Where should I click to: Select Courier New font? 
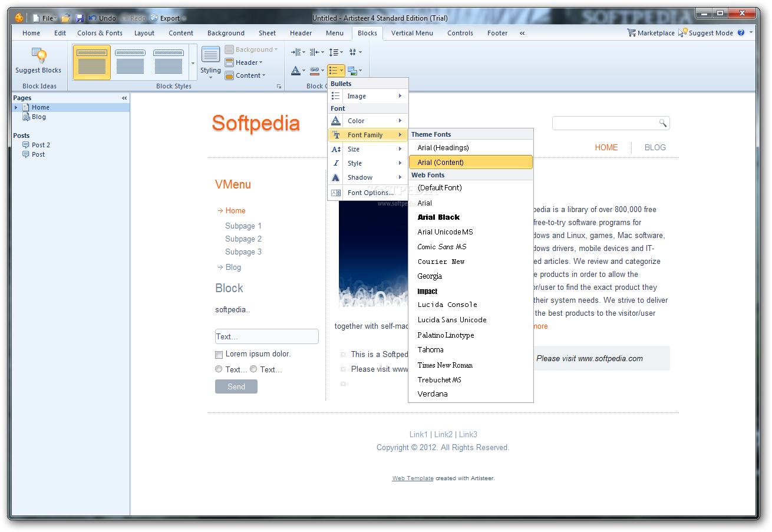(x=471, y=262)
